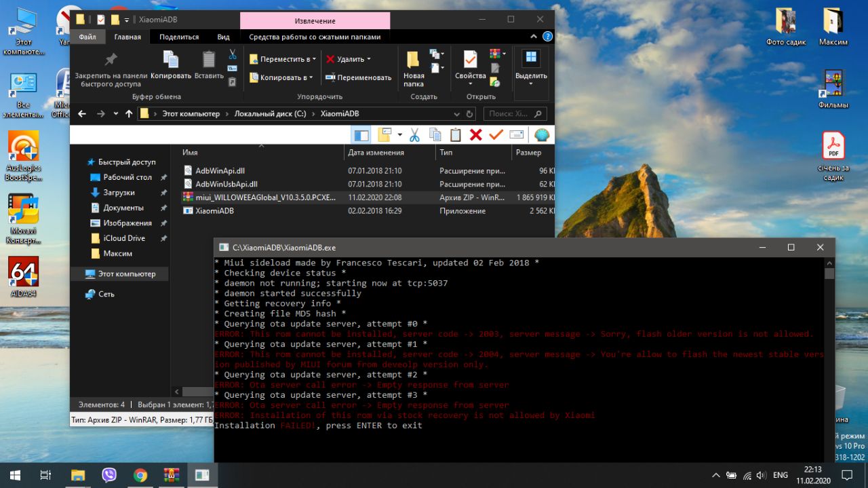Open Viber from the taskbar

(x=109, y=475)
